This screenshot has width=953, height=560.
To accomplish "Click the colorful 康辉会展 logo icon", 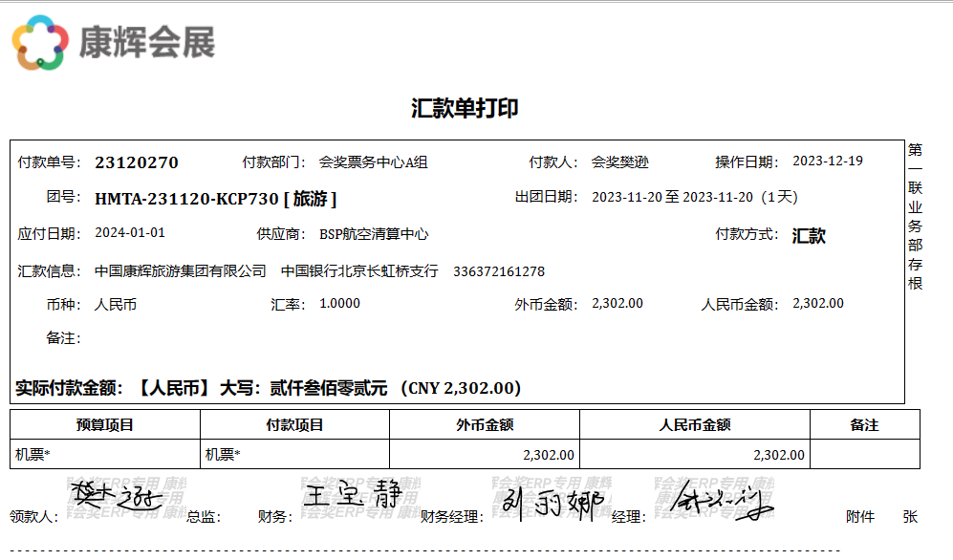I will [x=40, y=43].
